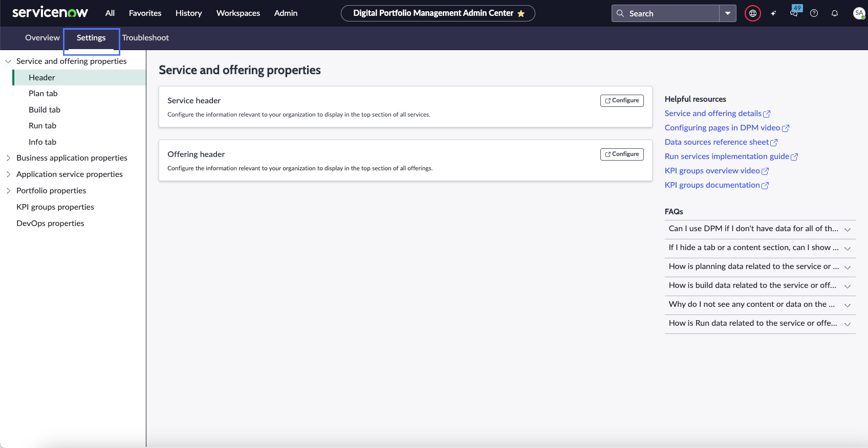Viewport: 868px width, 448px height.
Task: Open KPI groups overview video link
Action: (x=717, y=171)
